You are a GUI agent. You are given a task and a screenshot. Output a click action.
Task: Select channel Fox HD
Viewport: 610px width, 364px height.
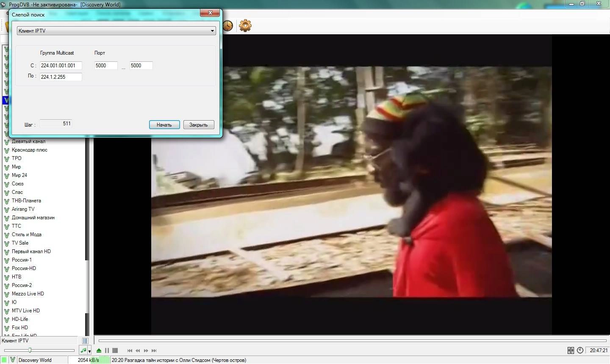(20, 328)
